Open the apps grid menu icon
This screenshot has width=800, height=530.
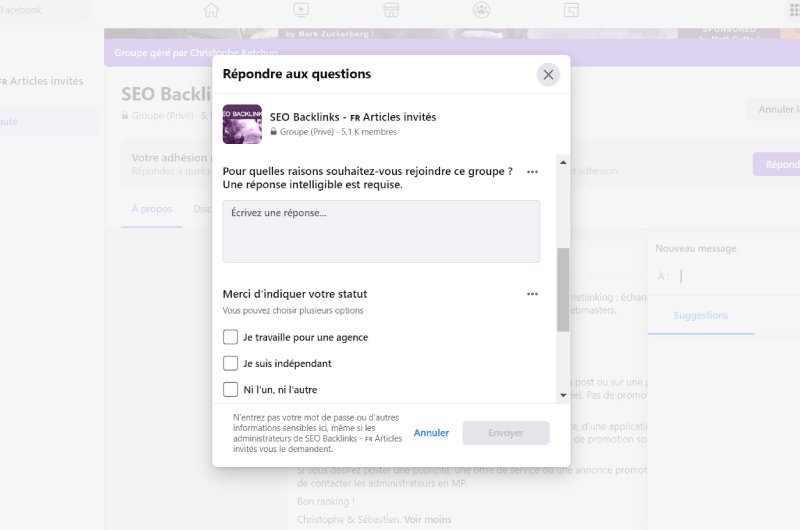[794, 10]
